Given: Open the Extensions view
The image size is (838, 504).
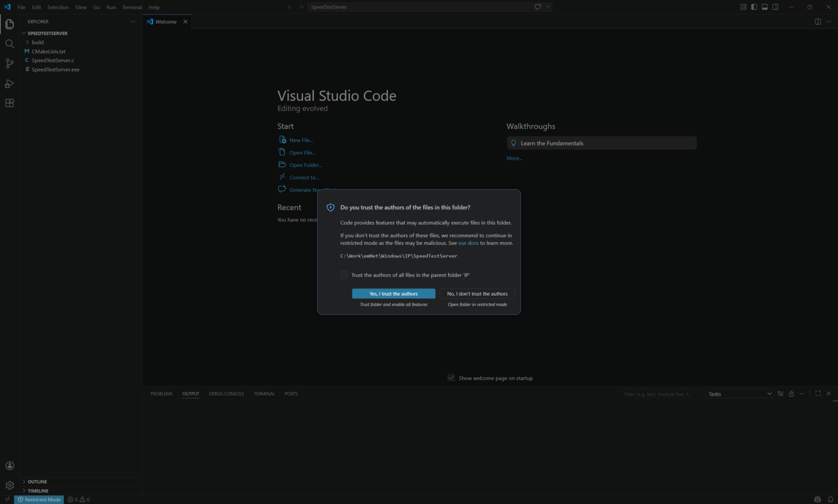Looking at the screenshot, I should [9, 102].
